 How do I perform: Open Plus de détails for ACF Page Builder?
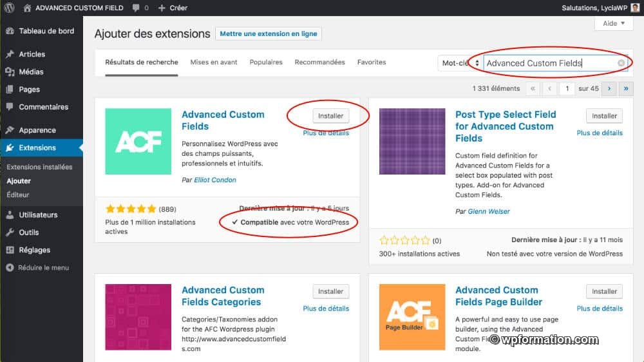600,309
